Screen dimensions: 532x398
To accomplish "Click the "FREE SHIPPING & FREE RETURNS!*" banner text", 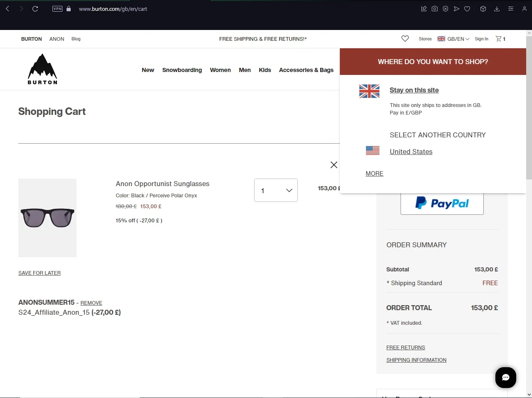I will (263, 39).
